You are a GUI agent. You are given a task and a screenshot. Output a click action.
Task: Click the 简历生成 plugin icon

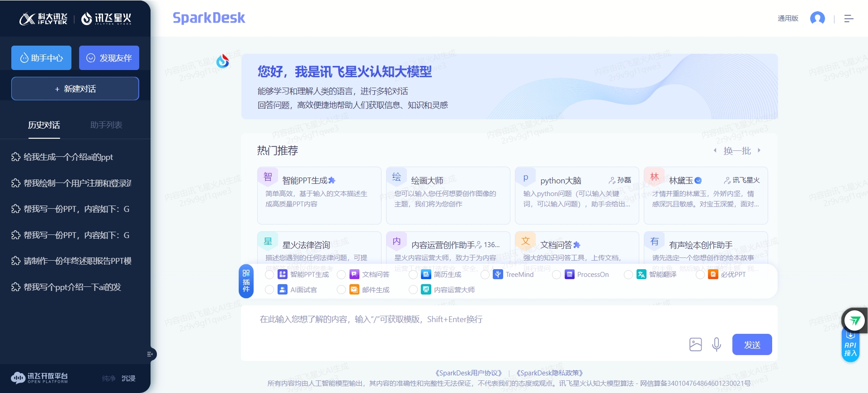(426, 274)
